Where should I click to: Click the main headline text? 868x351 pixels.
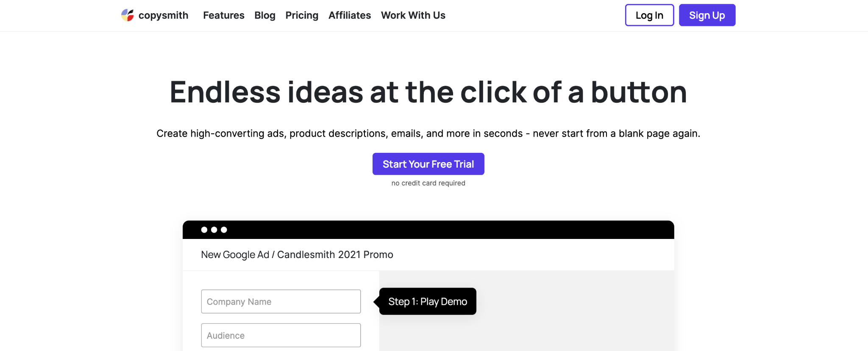[x=428, y=92]
